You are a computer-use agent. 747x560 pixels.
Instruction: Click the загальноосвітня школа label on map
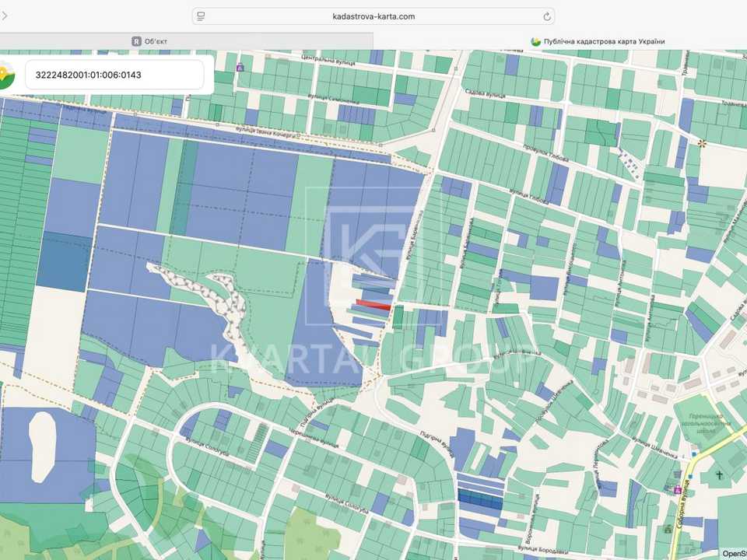pyautogui.click(x=706, y=427)
